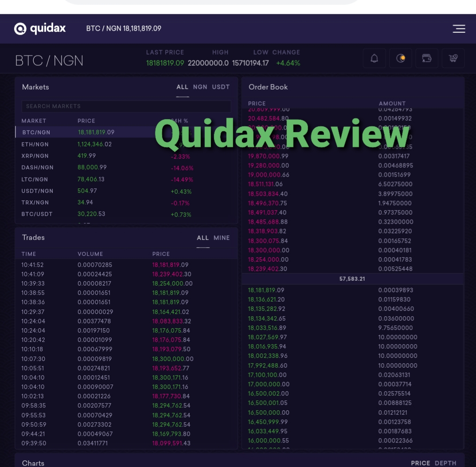
Task: Select the TRX/NGN market row
Action: (x=126, y=202)
